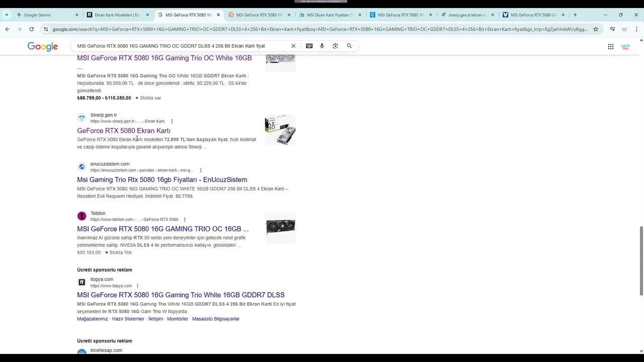This screenshot has width=644, height=362.
Task: View site information icon in address bar
Action: (46, 29)
